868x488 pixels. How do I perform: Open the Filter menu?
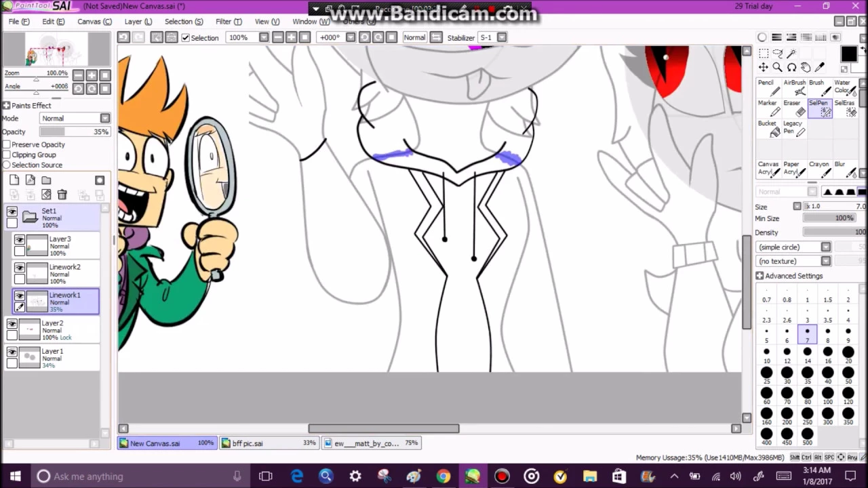[x=229, y=22]
